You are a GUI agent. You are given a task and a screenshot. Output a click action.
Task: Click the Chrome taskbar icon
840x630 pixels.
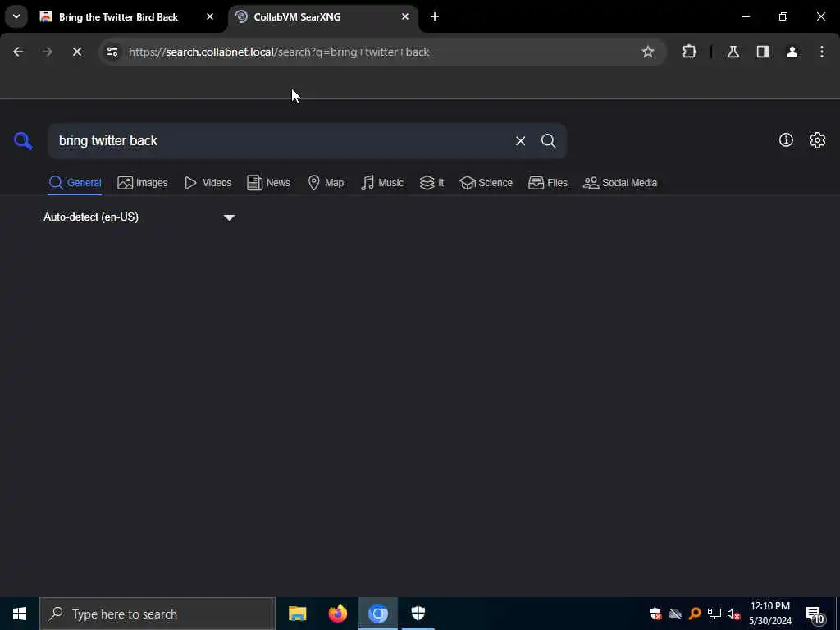click(377, 614)
